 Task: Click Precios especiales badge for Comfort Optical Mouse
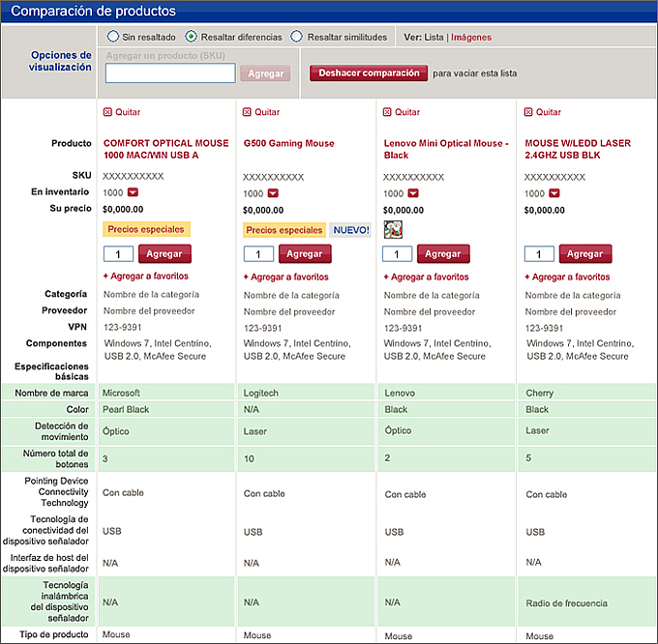pos(146,229)
